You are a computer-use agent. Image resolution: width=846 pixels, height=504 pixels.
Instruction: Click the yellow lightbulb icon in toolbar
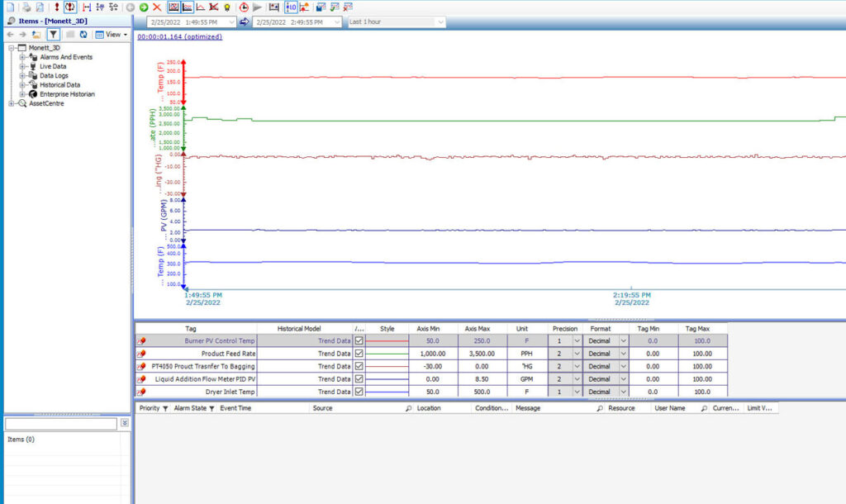pyautogui.click(x=226, y=7)
